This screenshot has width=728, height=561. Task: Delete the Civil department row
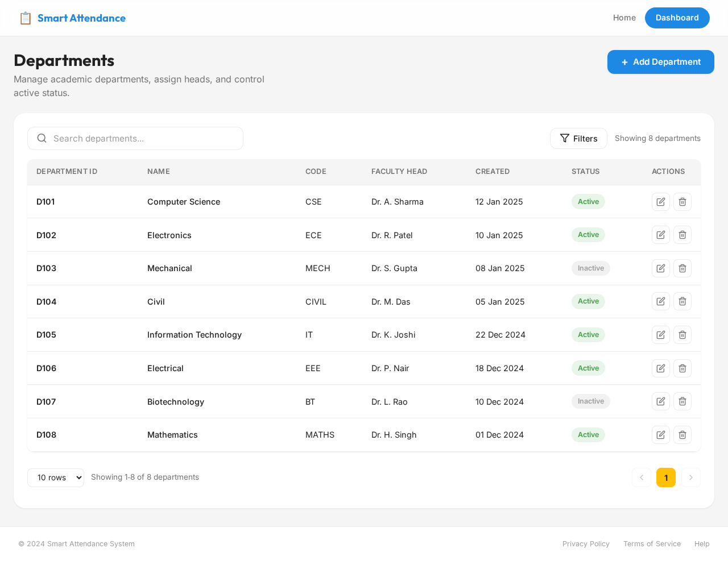tap(682, 301)
